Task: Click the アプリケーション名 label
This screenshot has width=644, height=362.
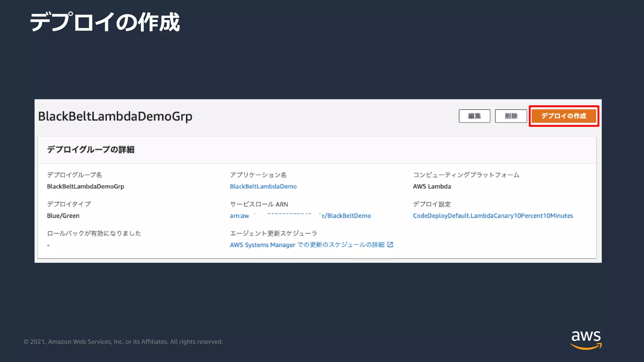Action: [258, 175]
